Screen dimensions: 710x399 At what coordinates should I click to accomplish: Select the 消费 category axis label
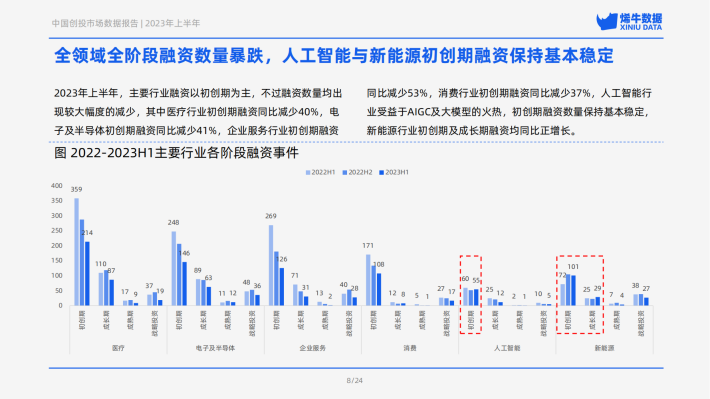[410, 348]
